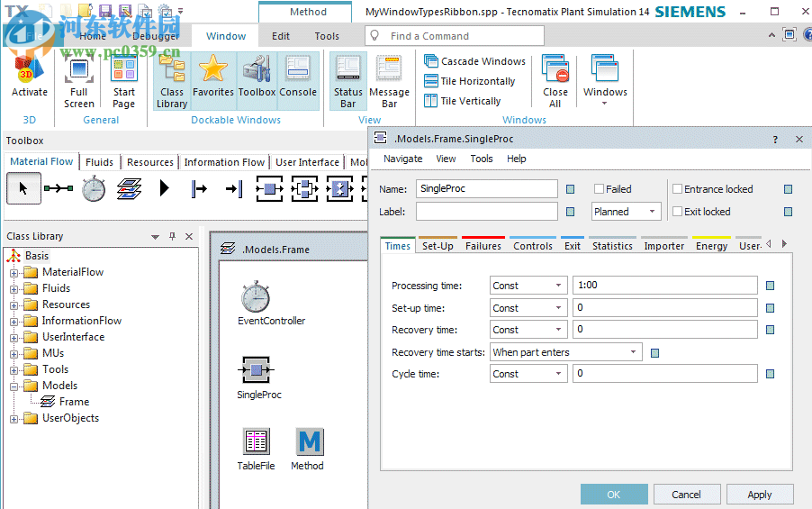Enable Exit locked option
Image resolution: width=812 pixels, height=509 pixels.
click(677, 211)
